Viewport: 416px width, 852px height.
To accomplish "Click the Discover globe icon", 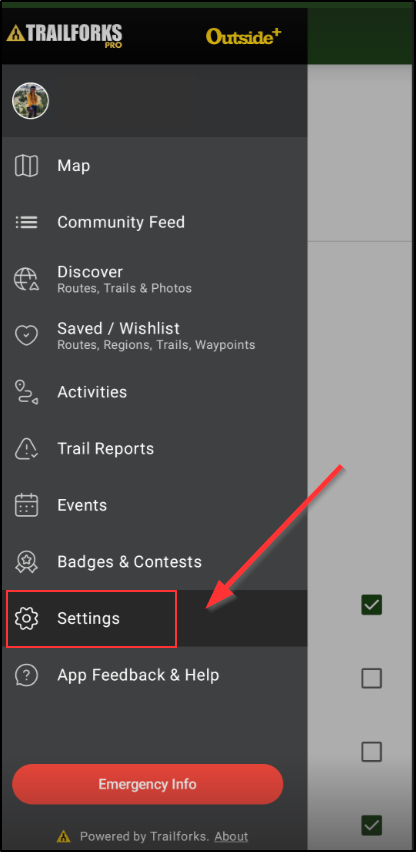I will coord(26,279).
